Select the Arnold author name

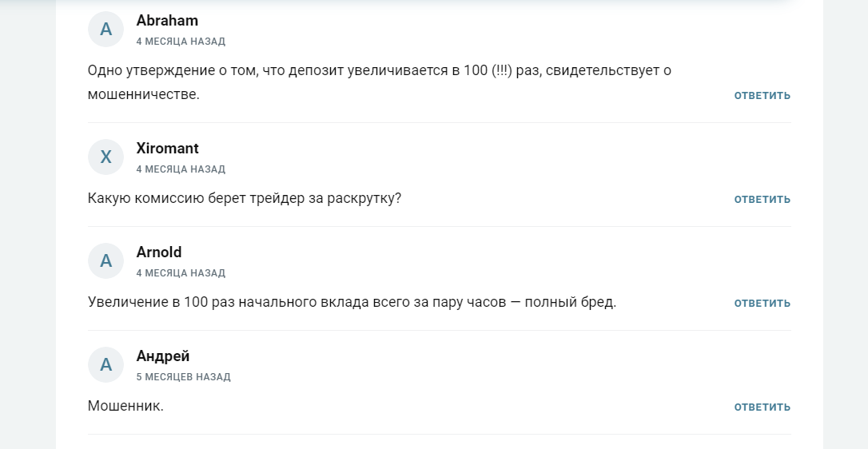tap(159, 252)
